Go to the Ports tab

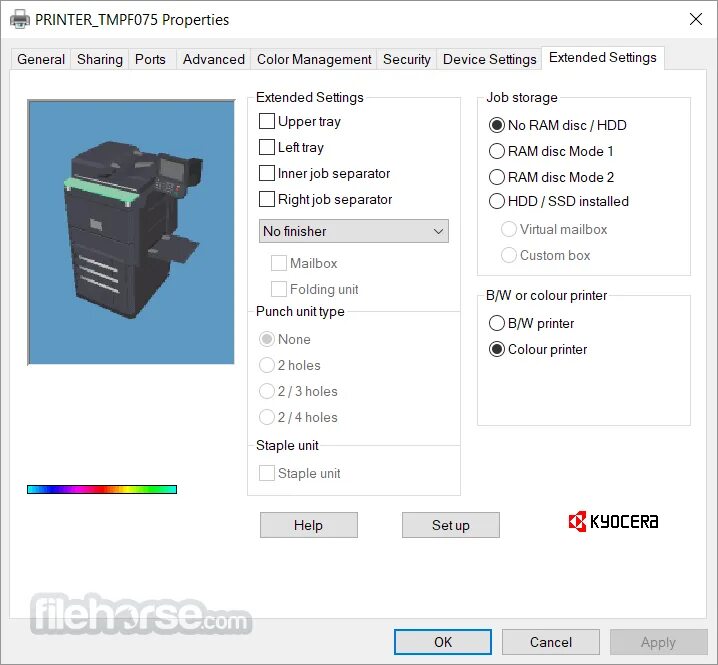point(150,59)
